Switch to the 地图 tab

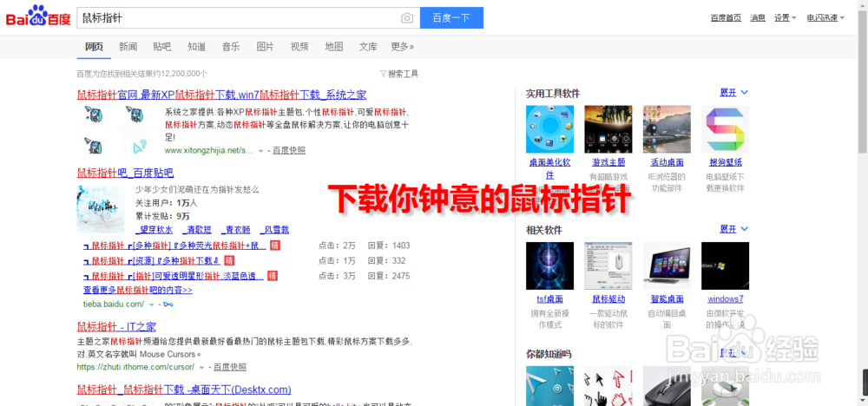pos(334,47)
